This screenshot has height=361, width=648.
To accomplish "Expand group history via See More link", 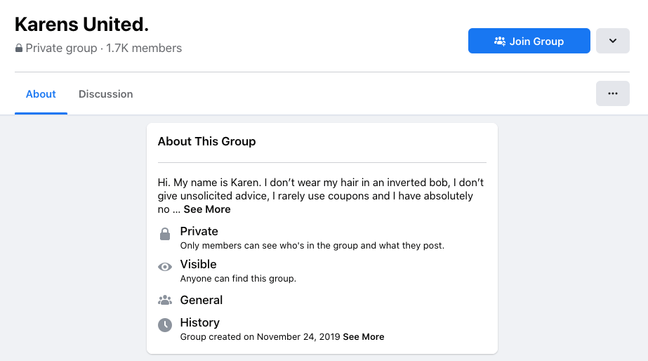I will tap(363, 337).
